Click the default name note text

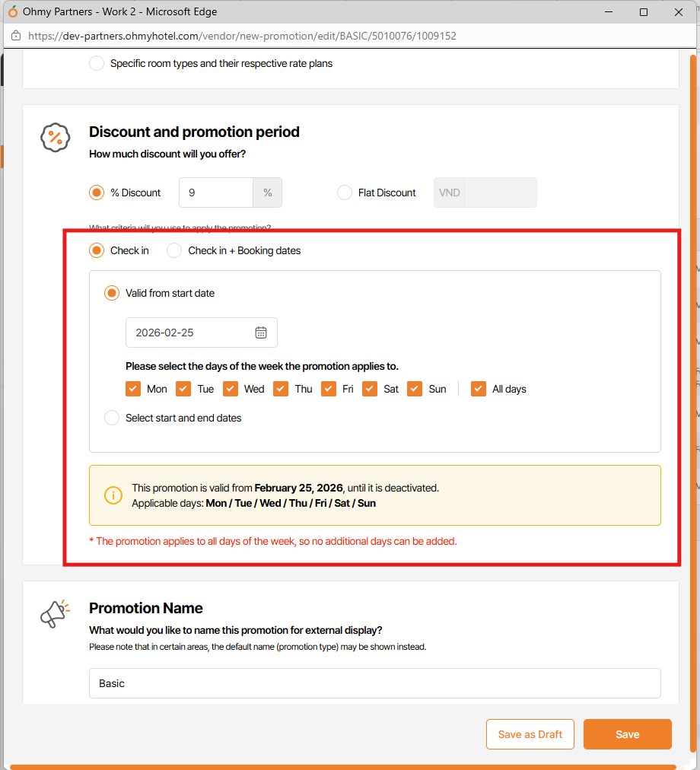point(257,647)
